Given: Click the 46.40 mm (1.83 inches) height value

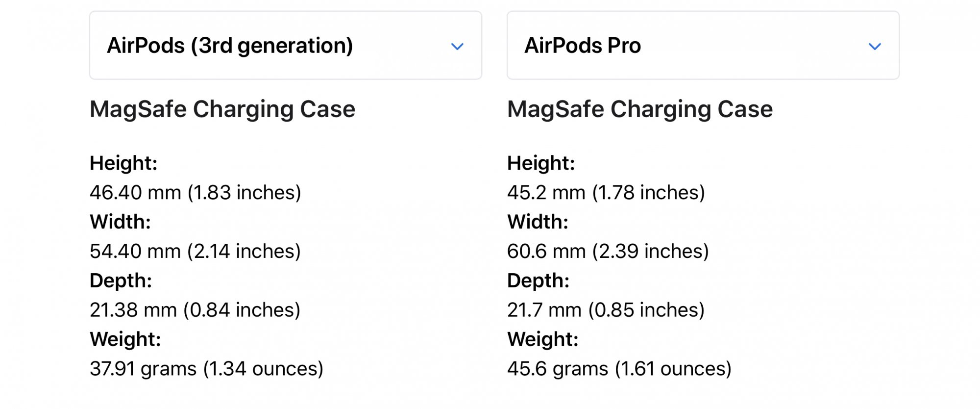Looking at the screenshot, I should 195,192.
